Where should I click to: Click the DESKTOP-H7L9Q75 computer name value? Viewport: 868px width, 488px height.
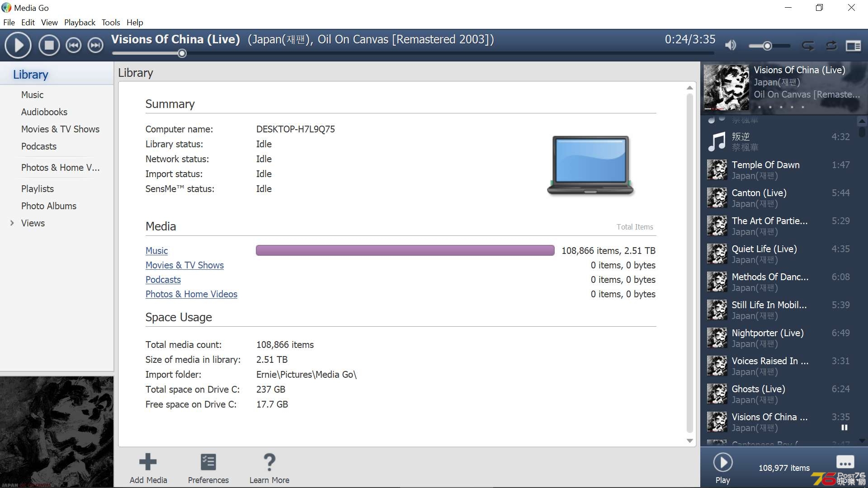click(296, 129)
